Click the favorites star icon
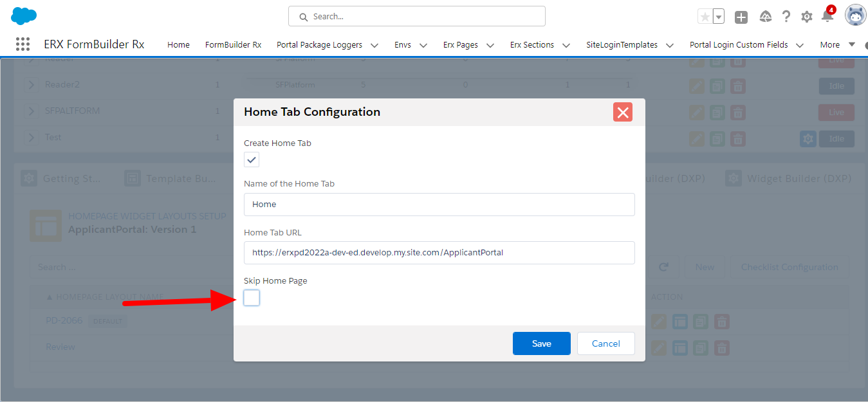Screen dimensions: 868x402 coord(705,17)
